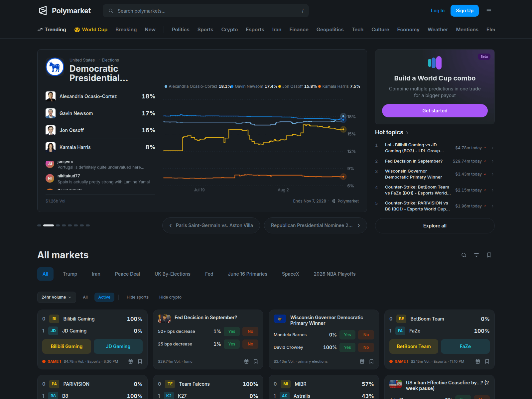This screenshot has width=532, height=399.
Task: Click the bookmark icon beside All markets filter
Action: pyautogui.click(x=489, y=255)
